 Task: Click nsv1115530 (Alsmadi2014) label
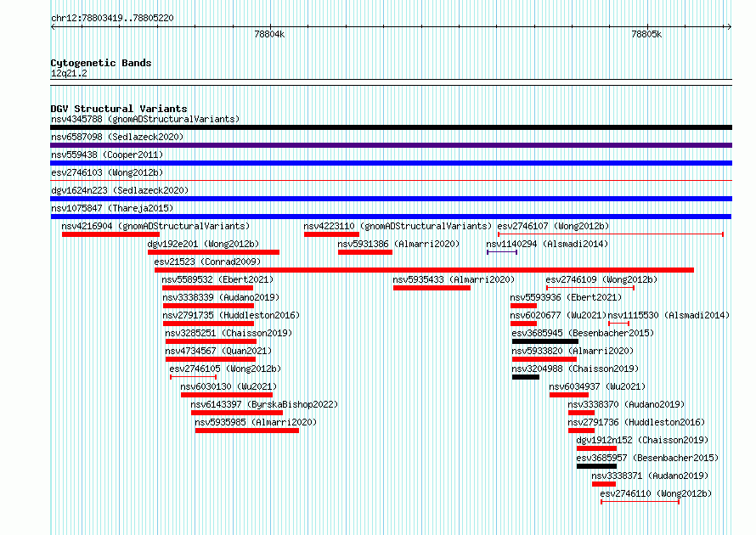point(669,315)
